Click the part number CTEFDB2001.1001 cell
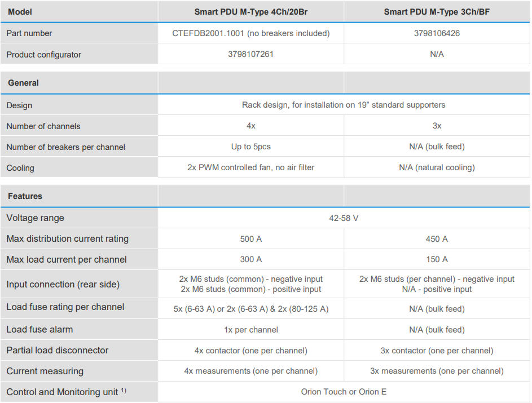 point(250,33)
